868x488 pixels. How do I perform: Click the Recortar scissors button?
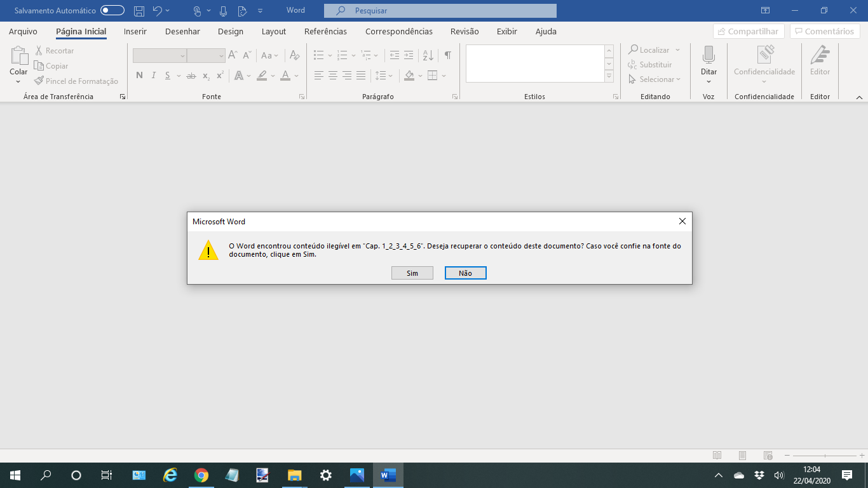pos(54,50)
